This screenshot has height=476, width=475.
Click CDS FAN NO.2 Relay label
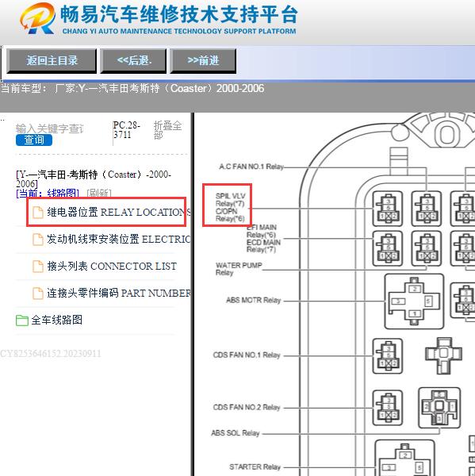point(247,407)
